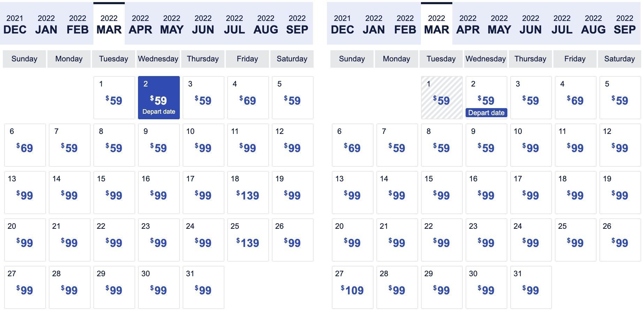
Task: Pick March 20 $99 fare in right calendar
Action: [x=352, y=240]
